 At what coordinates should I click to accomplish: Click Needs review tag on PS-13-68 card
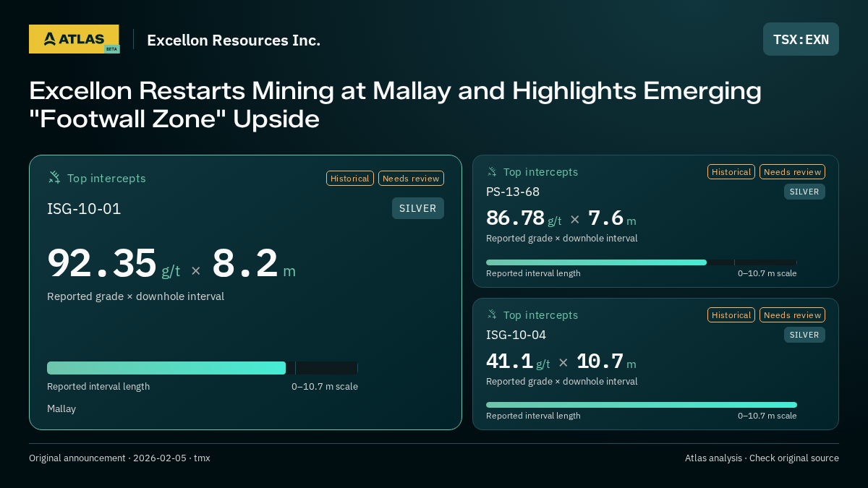(x=792, y=172)
